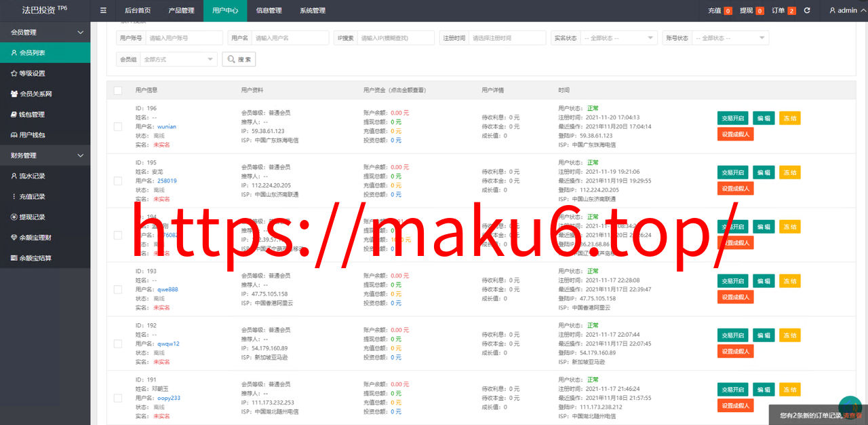Screen dimensions: 868x425
Task: Tick the checkbox for user ID 191
Action: pos(118,398)
